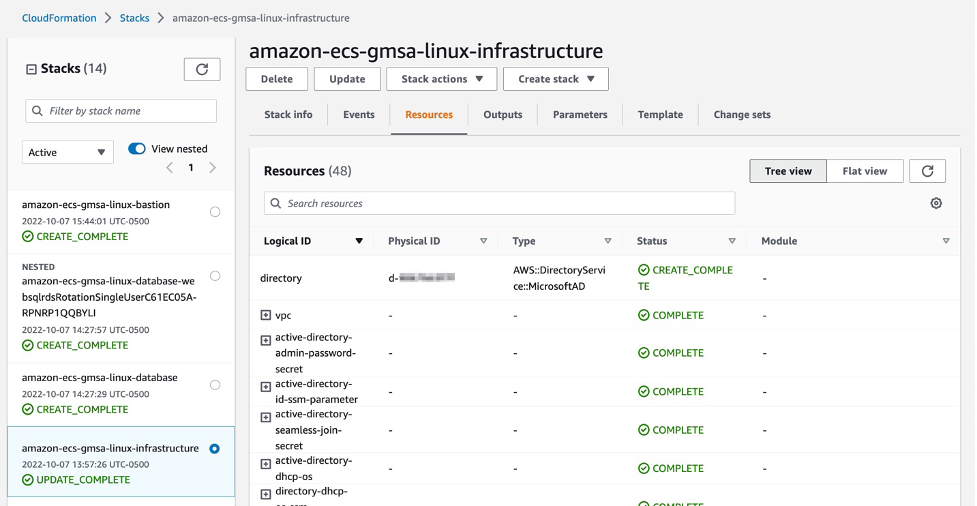This screenshot has width=977, height=506.
Task: Filter the Module column
Action: click(x=946, y=241)
